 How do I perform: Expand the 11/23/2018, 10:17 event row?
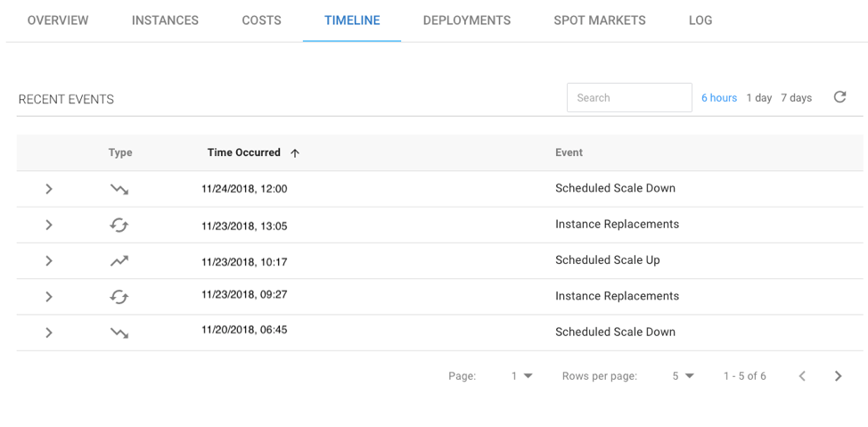(49, 261)
